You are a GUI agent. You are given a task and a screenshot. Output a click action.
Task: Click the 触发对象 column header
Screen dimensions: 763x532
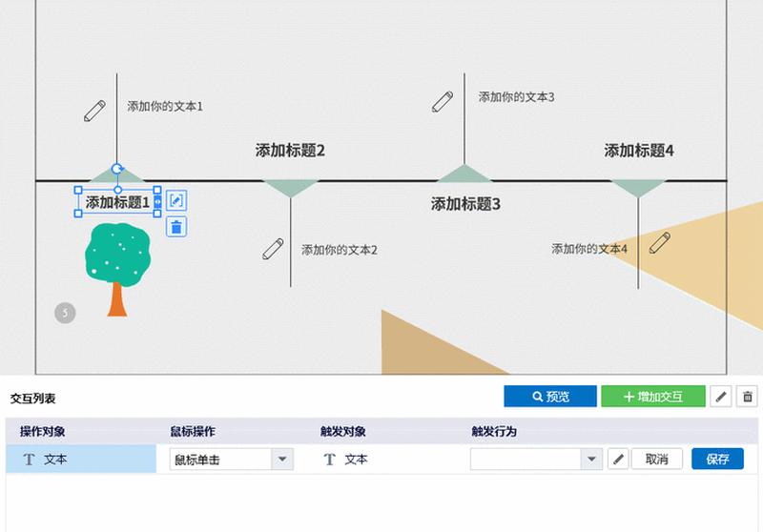(343, 431)
